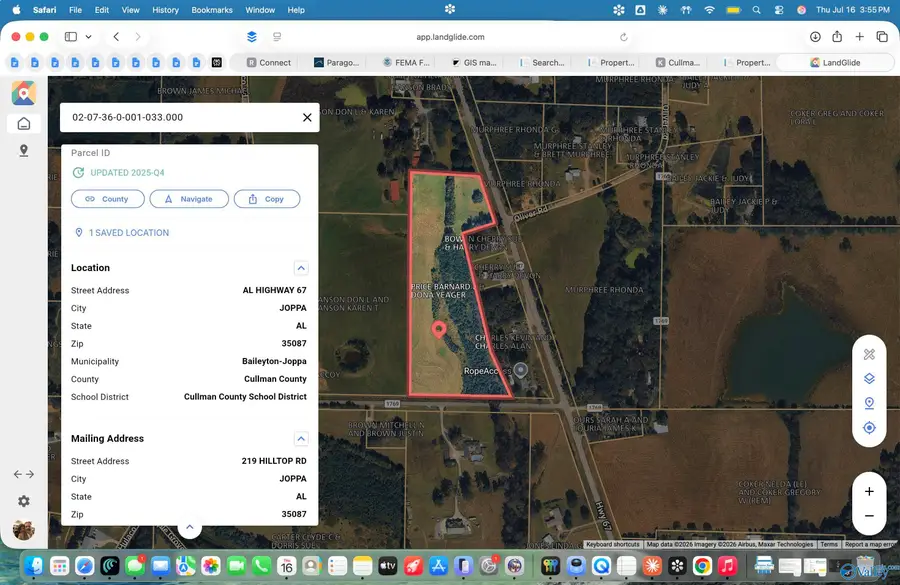Toggle sidebar expand arrows icon
This screenshot has height=585, width=900.
24,474
